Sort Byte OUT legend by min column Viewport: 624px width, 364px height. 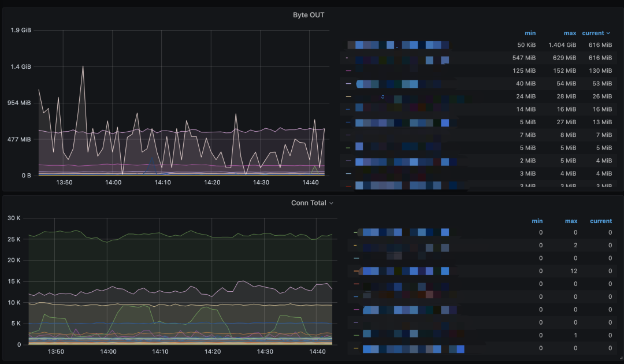pos(530,33)
